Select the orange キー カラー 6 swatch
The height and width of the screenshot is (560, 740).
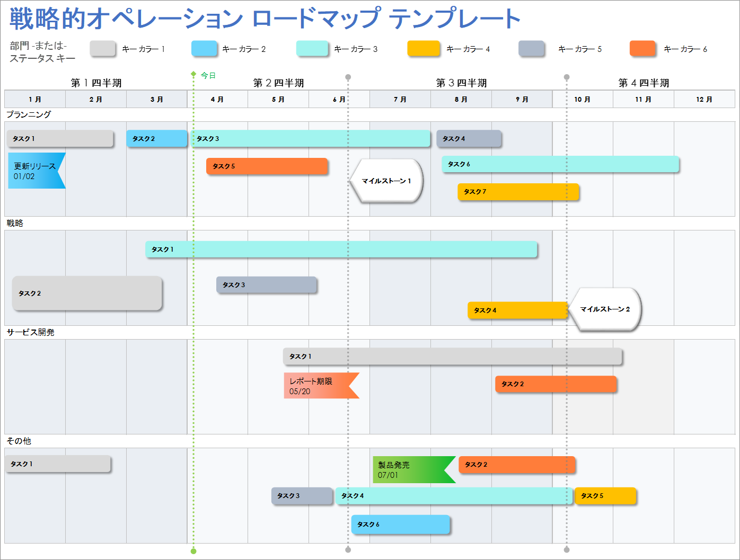[642, 49]
